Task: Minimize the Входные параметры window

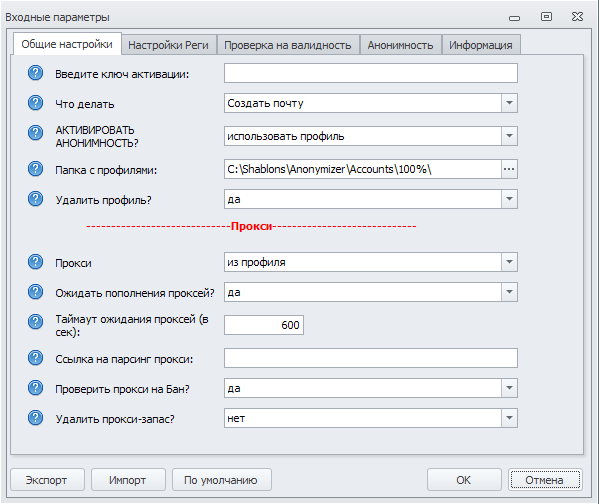Action: 515,18
